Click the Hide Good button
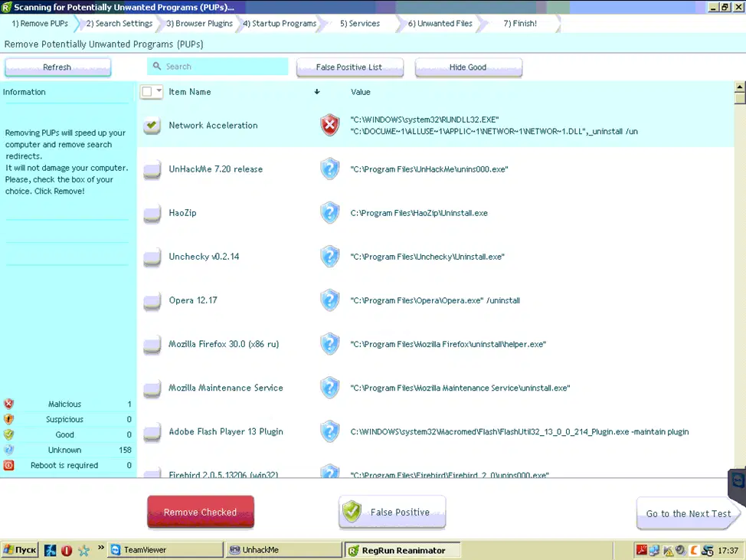746x560 pixels. [x=468, y=67]
